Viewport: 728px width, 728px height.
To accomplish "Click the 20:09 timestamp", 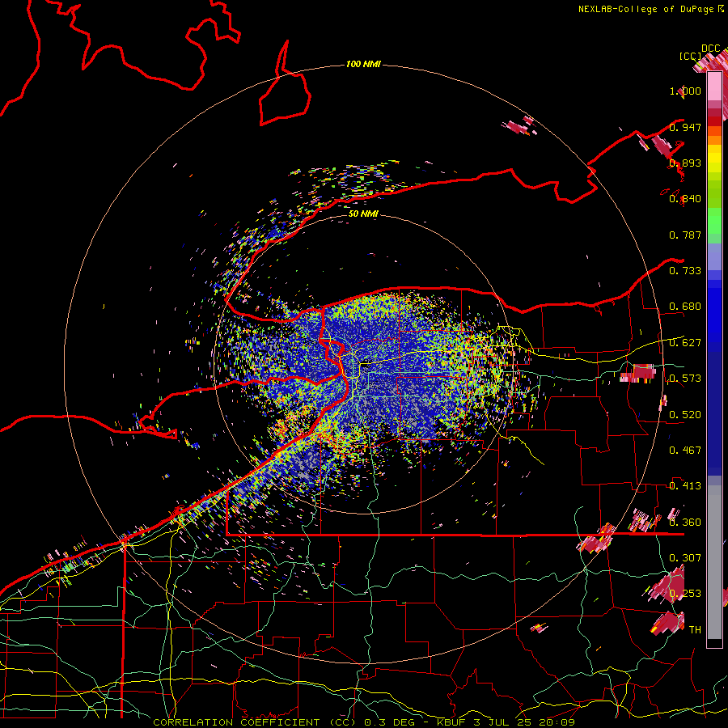I will [557, 722].
